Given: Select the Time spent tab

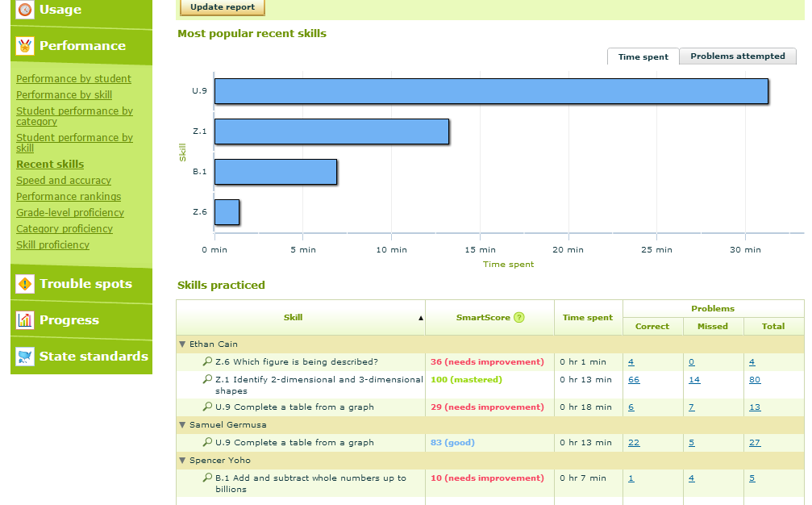Looking at the screenshot, I should (x=643, y=56).
